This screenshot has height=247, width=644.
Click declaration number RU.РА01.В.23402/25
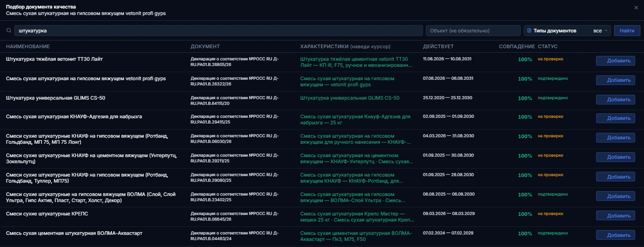click(x=211, y=200)
